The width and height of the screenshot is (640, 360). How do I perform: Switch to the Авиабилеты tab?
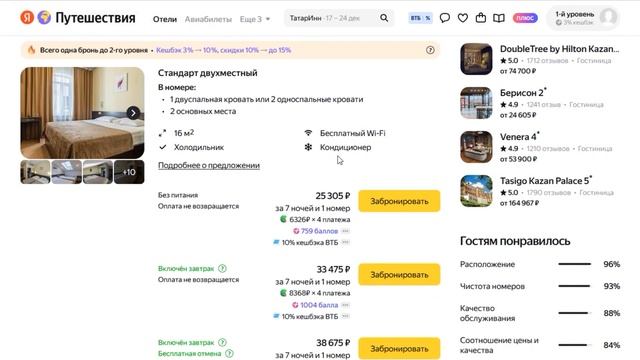coord(208,19)
